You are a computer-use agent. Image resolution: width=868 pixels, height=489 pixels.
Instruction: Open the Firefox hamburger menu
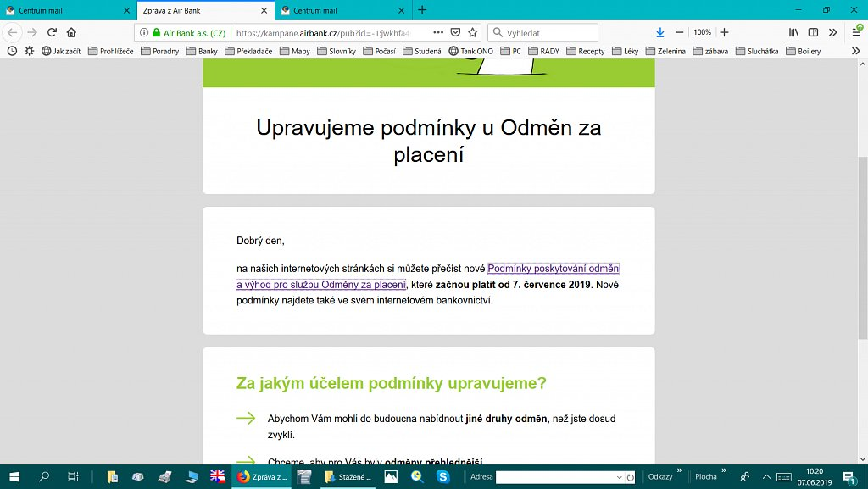pos(856,33)
